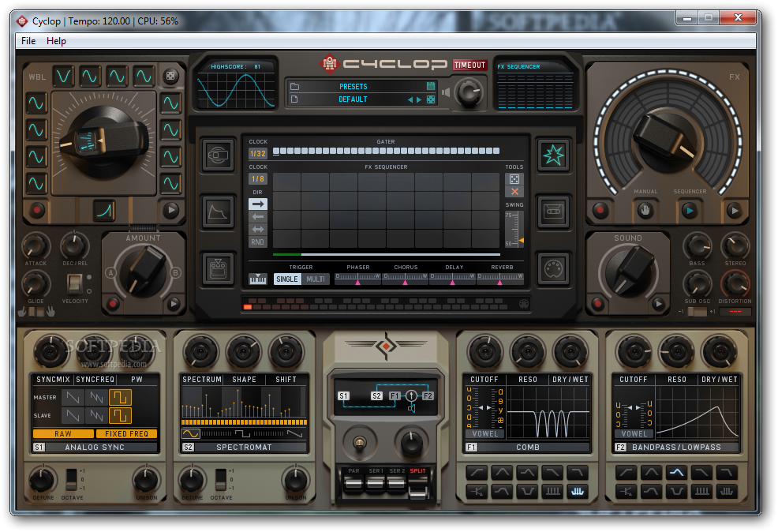Viewport: 778px width, 532px height.
Task: Toggle the RAW option in Analog Sync
Action: click(x=63, y=434)
